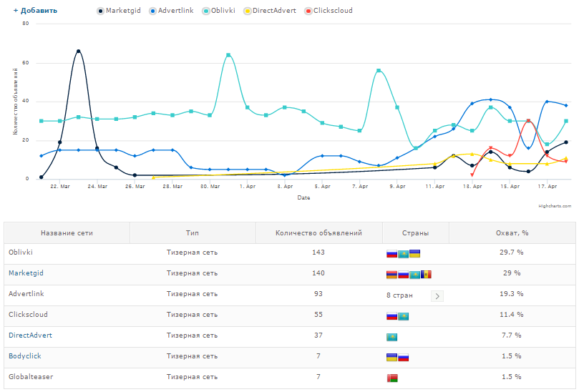Sort by Тип column header
Viewport: 579px width, 392px height.
pos(193,233)
